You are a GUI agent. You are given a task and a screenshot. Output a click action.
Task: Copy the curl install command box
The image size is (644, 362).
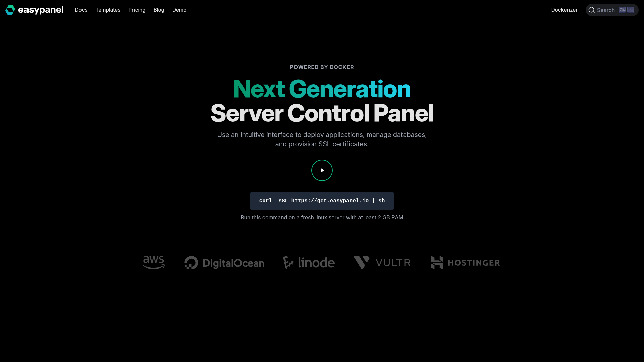point(322,201)
